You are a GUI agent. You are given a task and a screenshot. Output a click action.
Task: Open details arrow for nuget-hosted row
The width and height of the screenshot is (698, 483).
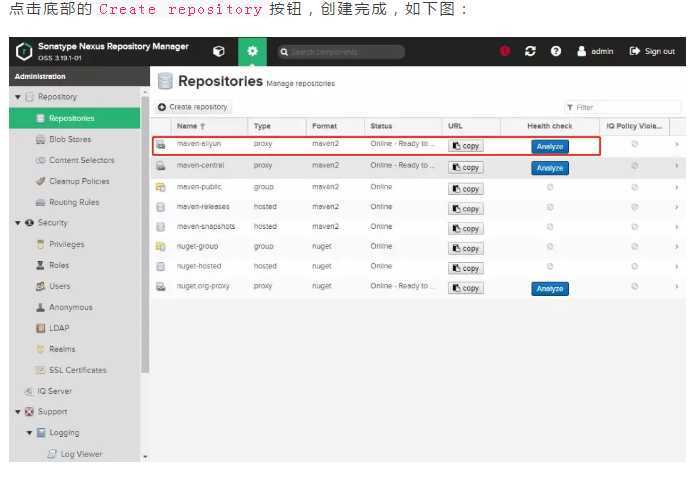[x=677, y=266]
